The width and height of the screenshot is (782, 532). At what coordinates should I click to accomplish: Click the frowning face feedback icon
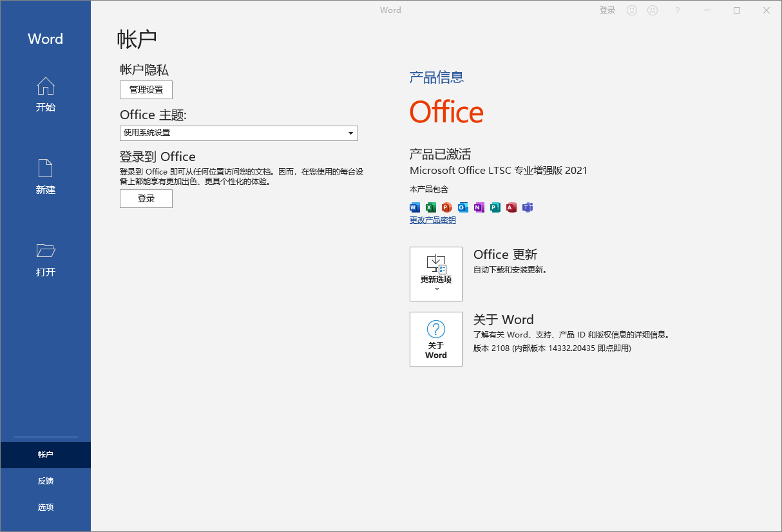653,10
